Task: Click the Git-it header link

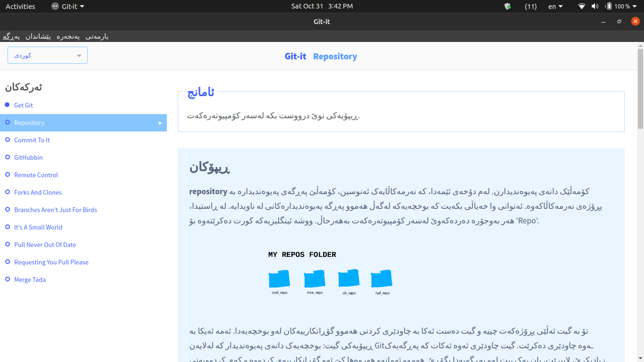Action: click(296, 56)
